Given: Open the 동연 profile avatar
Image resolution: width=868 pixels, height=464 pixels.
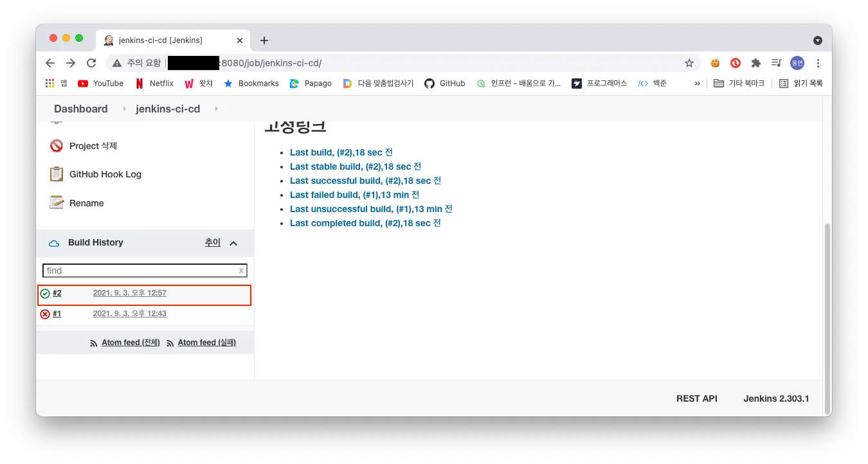Looking at the screenshot, I should coord(797,63).
